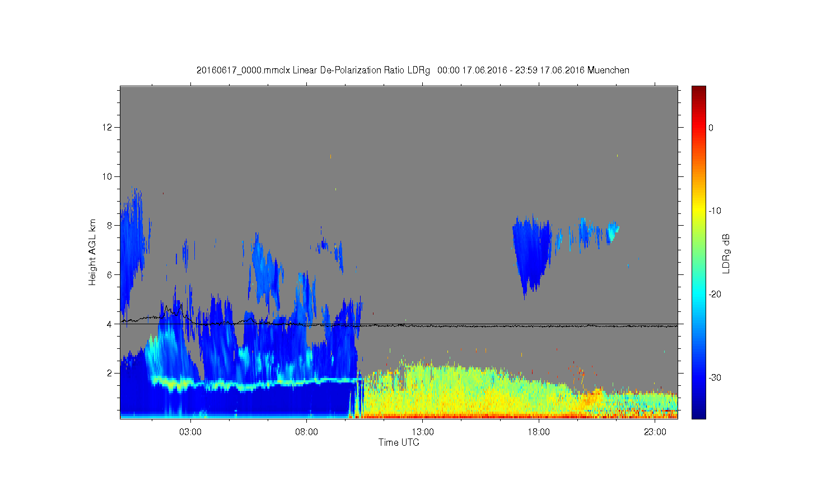Click the colorbar value -20
Screen dimensions: 840x504
(715, 295)
